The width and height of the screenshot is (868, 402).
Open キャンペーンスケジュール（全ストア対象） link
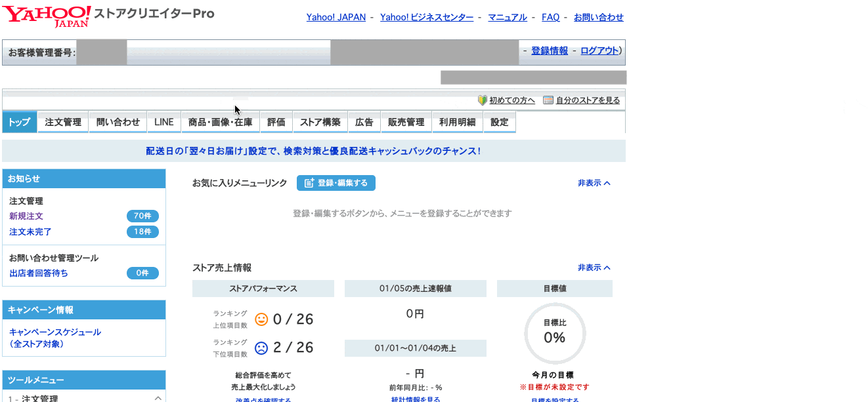click(x=55, y=338)
